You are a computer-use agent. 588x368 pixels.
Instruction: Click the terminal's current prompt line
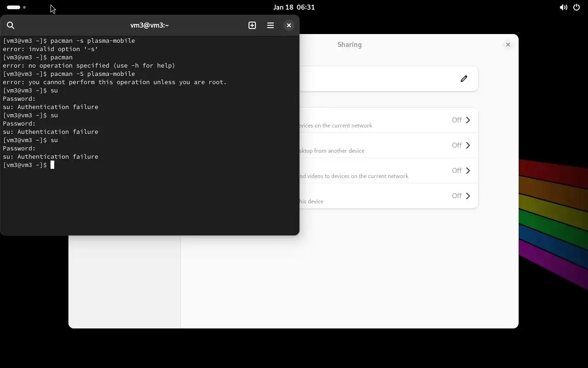coord(28,165)
